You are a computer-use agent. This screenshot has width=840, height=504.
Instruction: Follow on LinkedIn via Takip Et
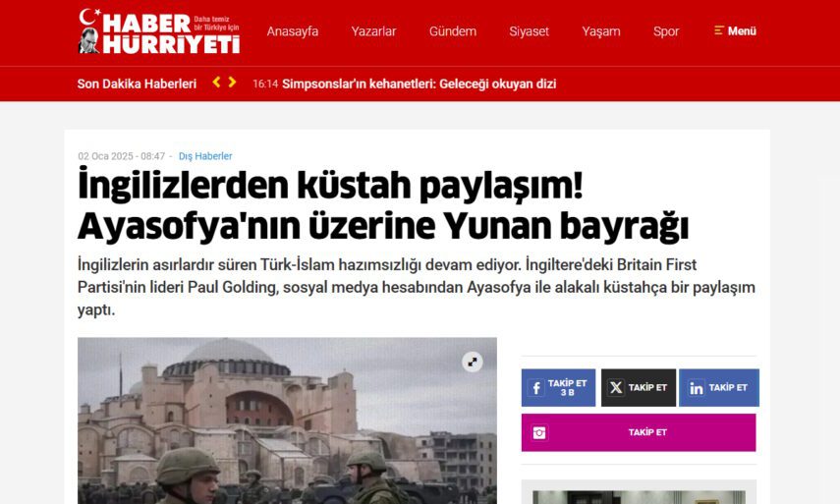click(718, 388)
